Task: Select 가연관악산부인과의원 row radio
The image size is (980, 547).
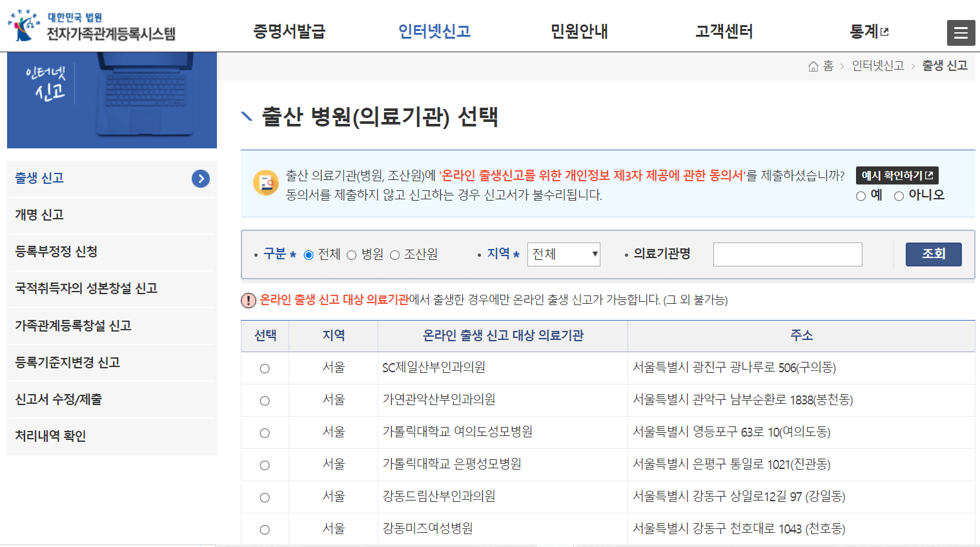Action: (265, 401)
